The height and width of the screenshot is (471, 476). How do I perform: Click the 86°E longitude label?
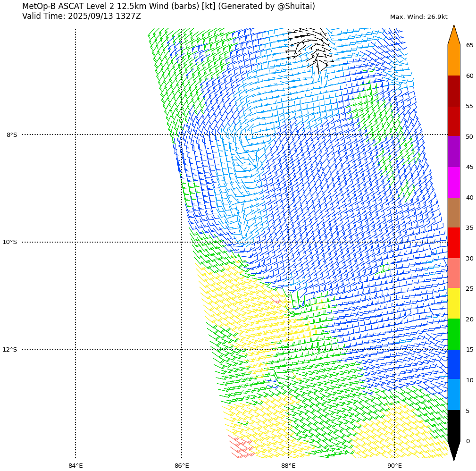[182, 466]
